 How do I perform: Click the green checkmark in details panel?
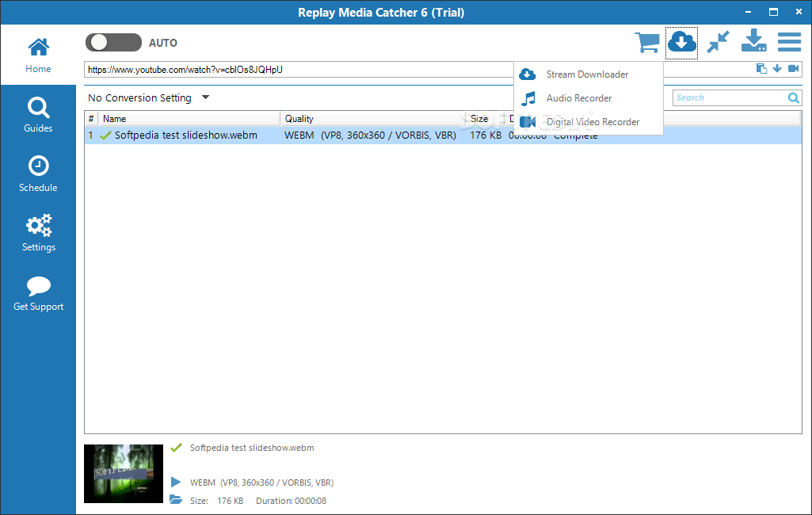pyautogui.click(x=176, y=448)
